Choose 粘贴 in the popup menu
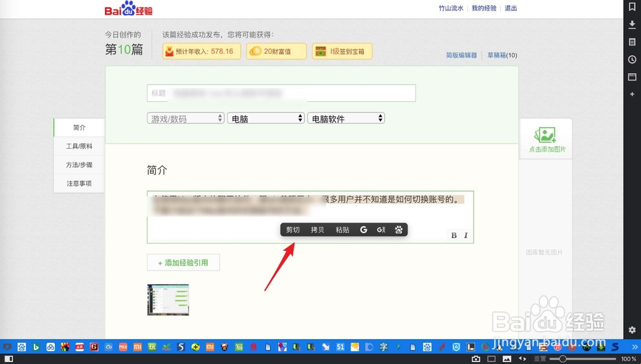641x364 pixels. (x=342, y=229)
